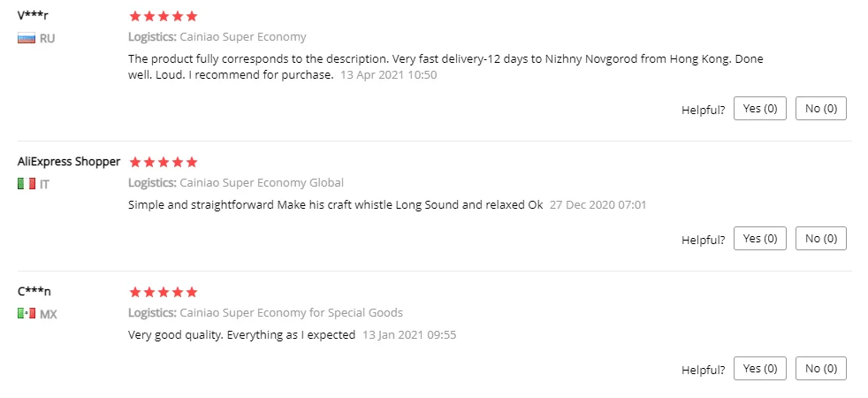
Task: Click the 27 Dec 2020 07:01 timestamp
Action: (598, 205)
